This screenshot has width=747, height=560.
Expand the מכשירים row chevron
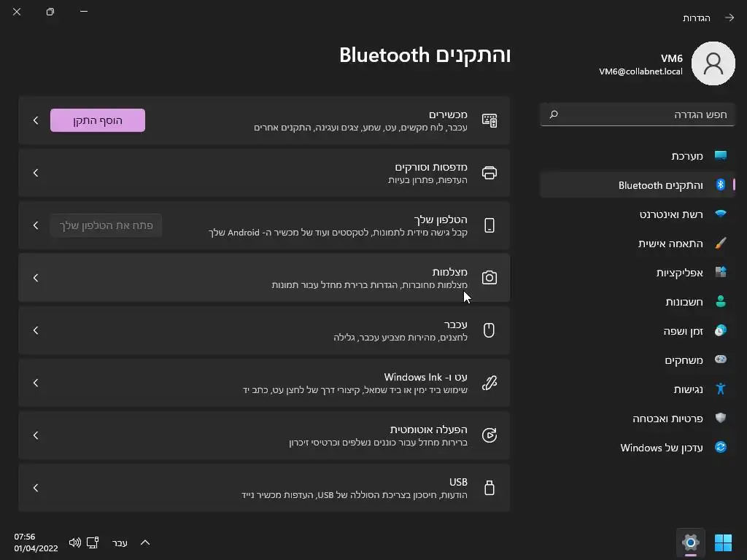point(36,120)
